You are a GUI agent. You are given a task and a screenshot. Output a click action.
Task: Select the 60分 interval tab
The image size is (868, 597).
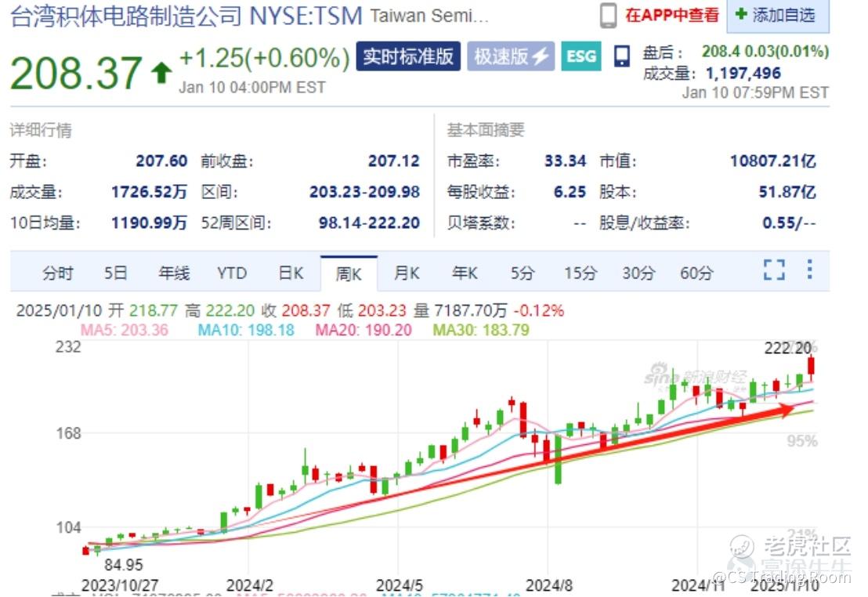click(x=696, y=273)
